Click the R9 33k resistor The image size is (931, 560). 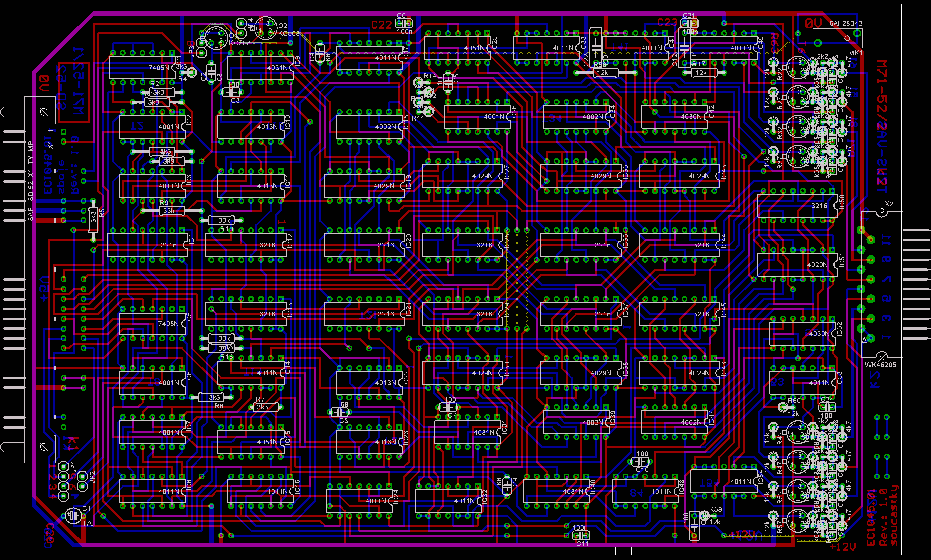coord(172,211)
